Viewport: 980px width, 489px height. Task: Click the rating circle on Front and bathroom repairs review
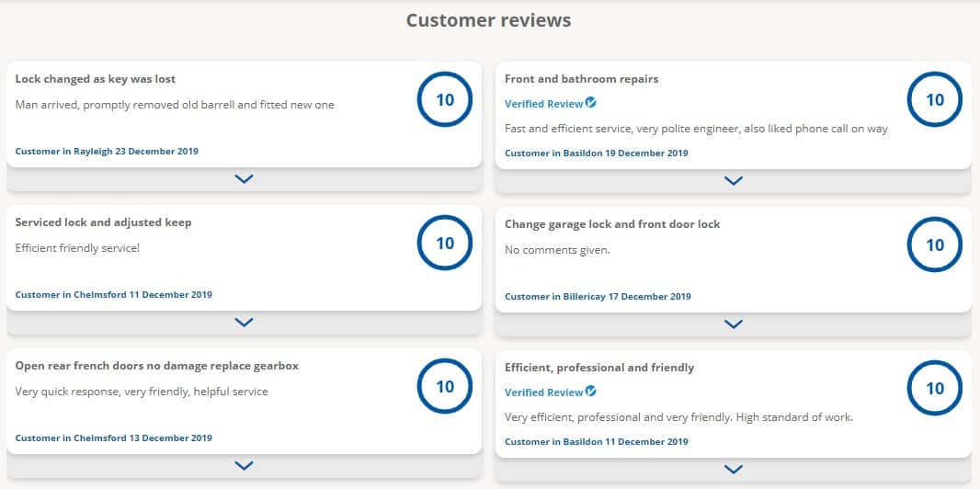pos(934,99)
